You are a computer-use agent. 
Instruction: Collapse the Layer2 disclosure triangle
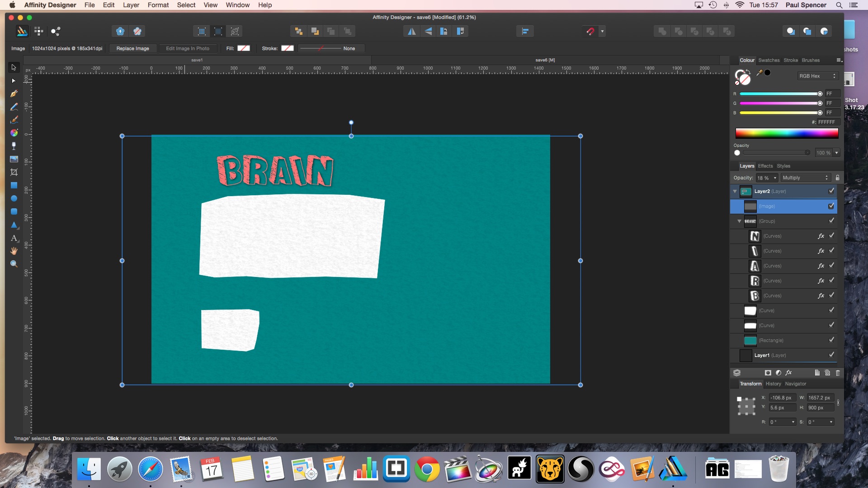coord(735,191)
